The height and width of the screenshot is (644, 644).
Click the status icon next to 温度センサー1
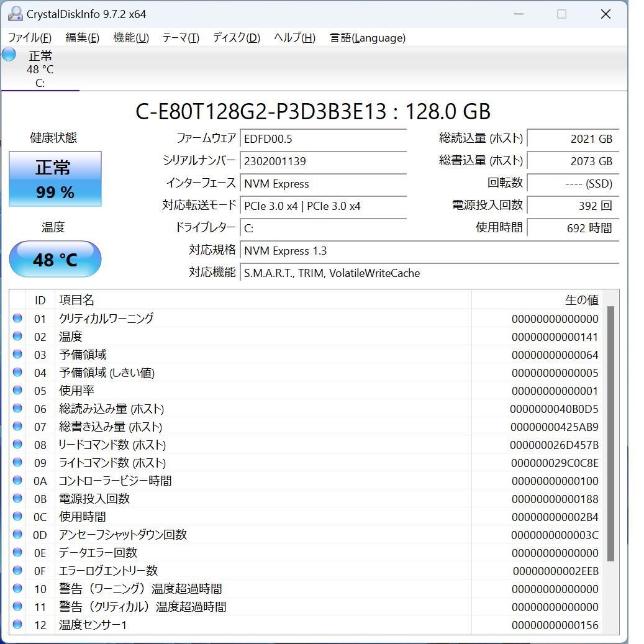pyautogui.click(x=18, y=625)
